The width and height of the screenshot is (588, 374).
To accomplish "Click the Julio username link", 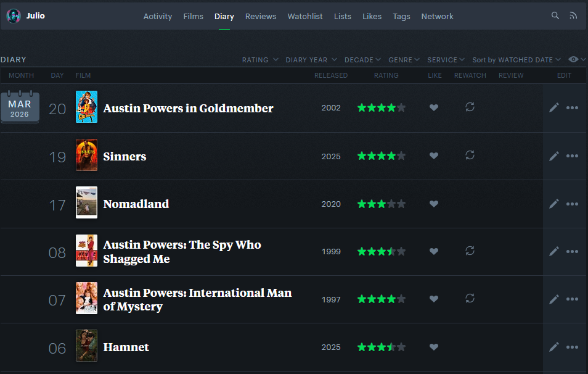I will coord(35,16).
